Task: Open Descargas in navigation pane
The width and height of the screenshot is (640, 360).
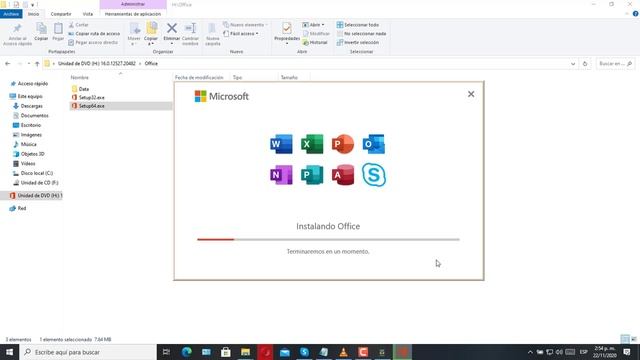Action: 28,106
